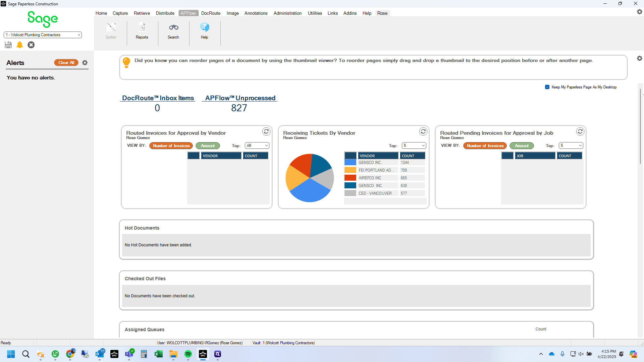Open Spotify from the taskbar

[x=188, y=354]
